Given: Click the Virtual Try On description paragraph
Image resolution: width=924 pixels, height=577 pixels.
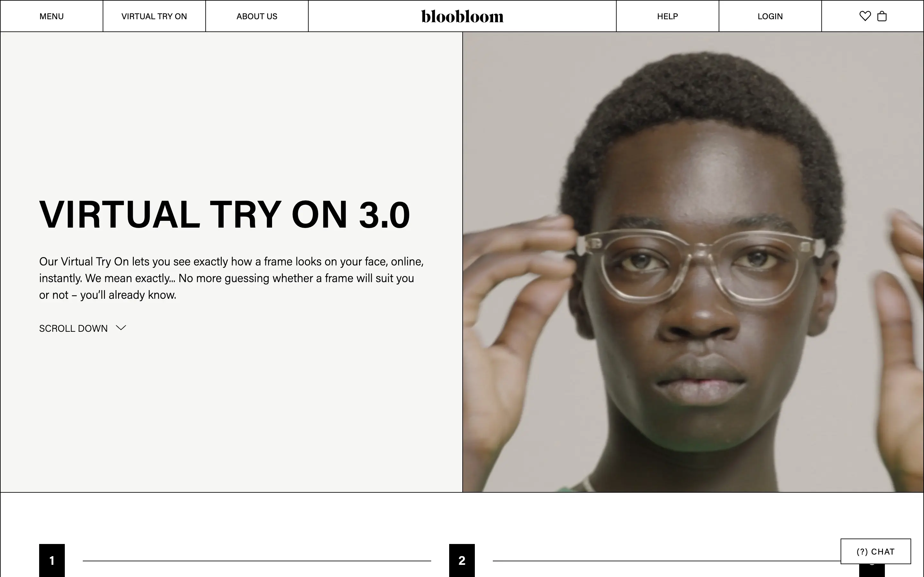Looking at the screenshot, I should pos(231,278).
